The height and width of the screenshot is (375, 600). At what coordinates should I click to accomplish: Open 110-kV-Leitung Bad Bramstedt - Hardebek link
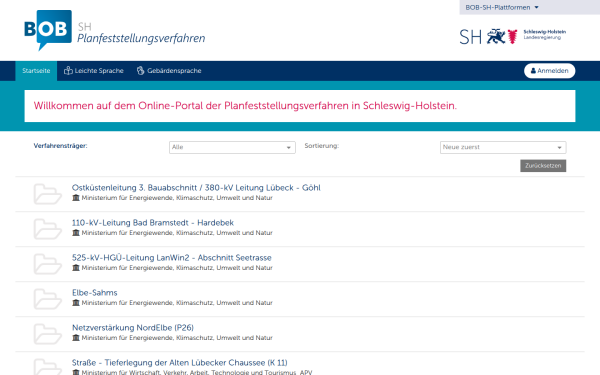[153, 223]
